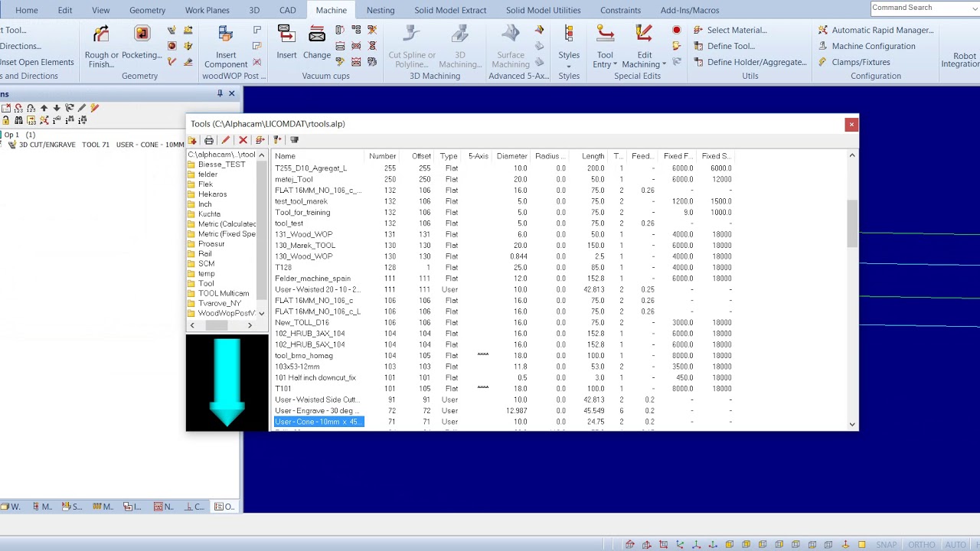Screen dimensions: 980x551
Task: Click folder tree right scroll arrow
Action: 250,325
